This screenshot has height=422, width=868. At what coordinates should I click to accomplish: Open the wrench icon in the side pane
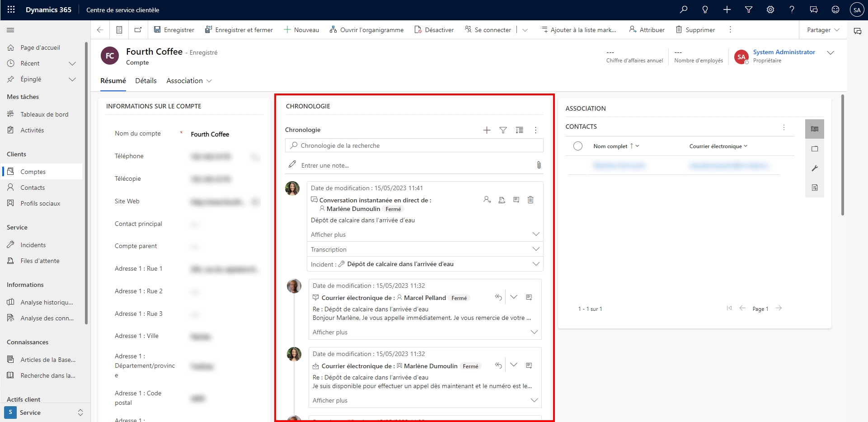815,168
